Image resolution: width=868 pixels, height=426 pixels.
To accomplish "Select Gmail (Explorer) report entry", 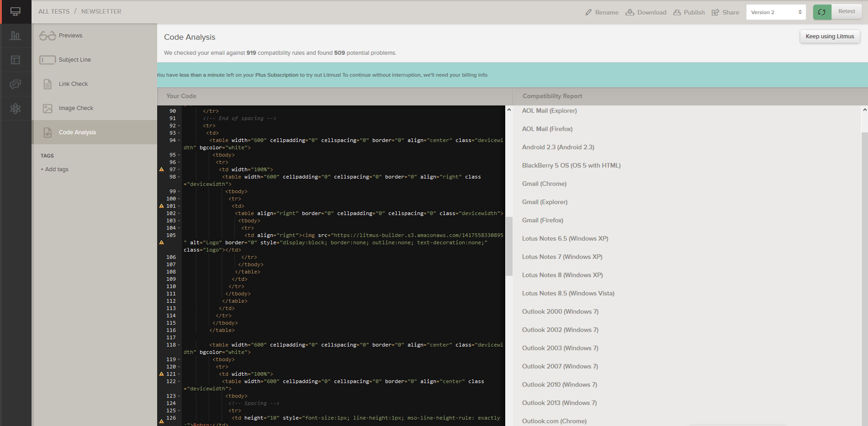I will 545,202.
